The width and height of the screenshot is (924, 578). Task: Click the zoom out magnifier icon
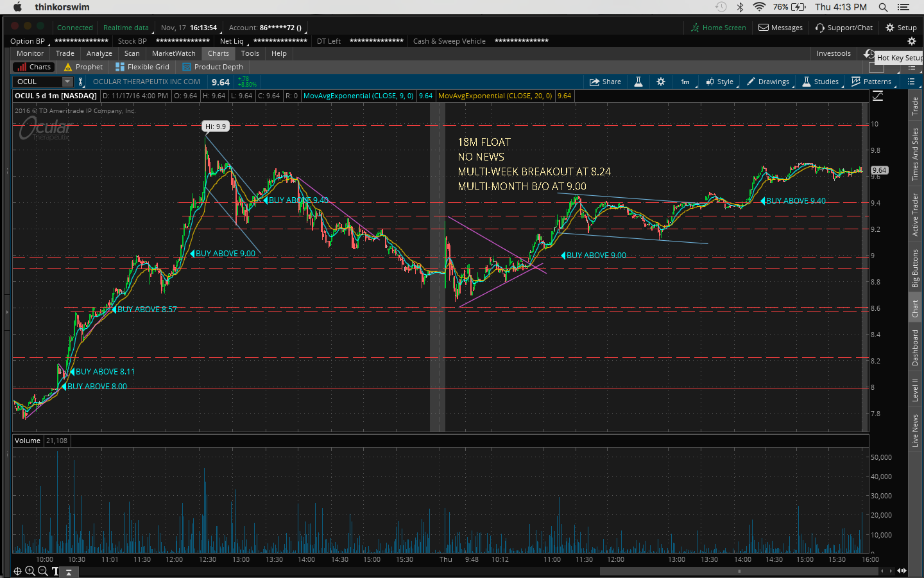coord(42,571)
